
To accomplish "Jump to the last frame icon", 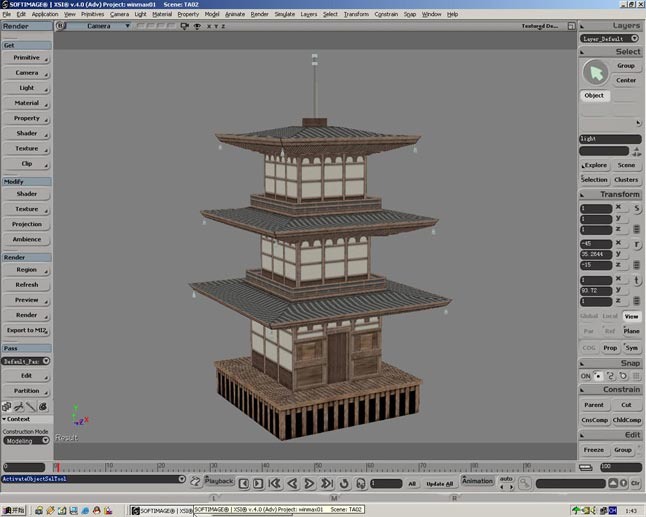I will [327, 483].
